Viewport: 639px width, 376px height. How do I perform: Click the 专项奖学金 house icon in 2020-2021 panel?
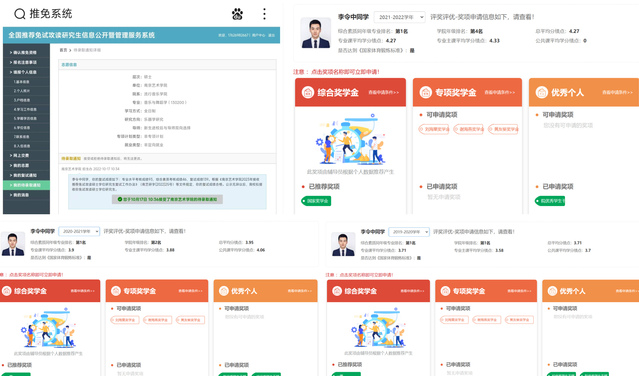coord(116,291)
